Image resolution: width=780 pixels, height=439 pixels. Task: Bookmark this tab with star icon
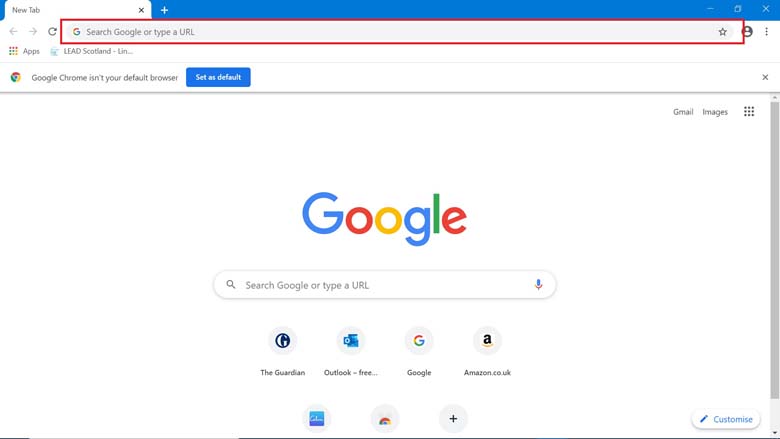[x=723, y=32]
